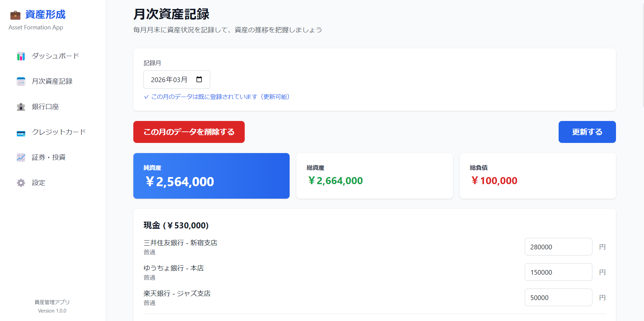Click the calendar picker icon in 記録月 field
644x321 pixels.
[x=199, y=79]
